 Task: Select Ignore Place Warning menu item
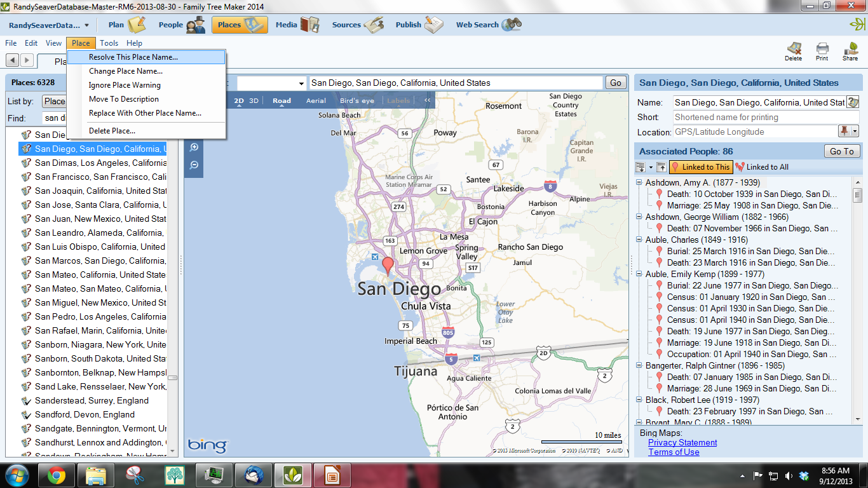coord(147,85)
